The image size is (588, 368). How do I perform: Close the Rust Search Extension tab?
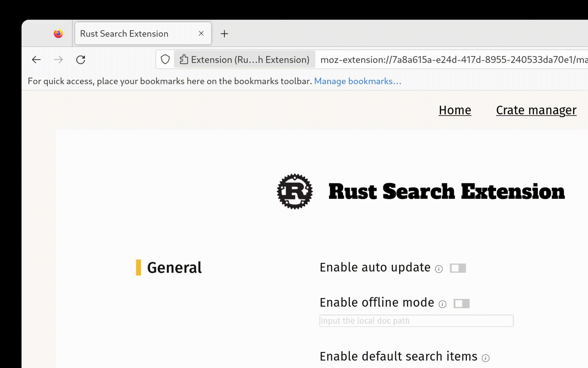pyautogui.click(x=201, y=33)
